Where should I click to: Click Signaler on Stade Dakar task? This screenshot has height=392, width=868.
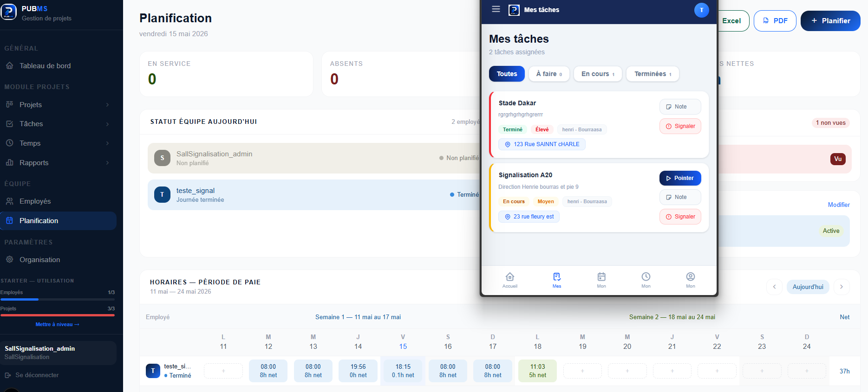pos(680,126)
